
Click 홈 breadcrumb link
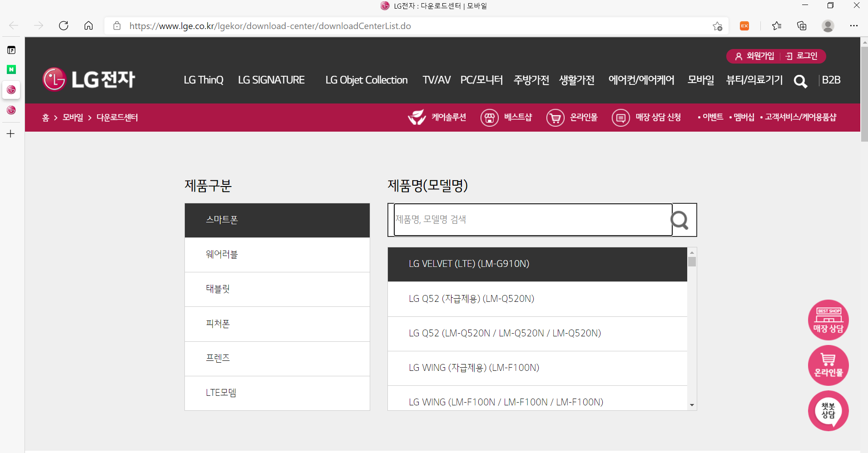pyautogui.click(x=45, y=118)
